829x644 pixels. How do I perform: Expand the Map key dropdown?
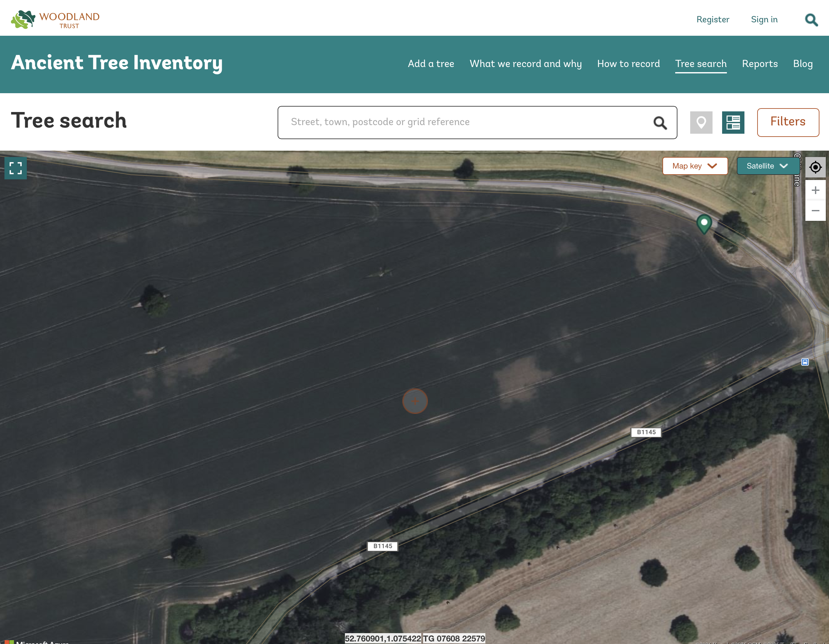[695, 166]
